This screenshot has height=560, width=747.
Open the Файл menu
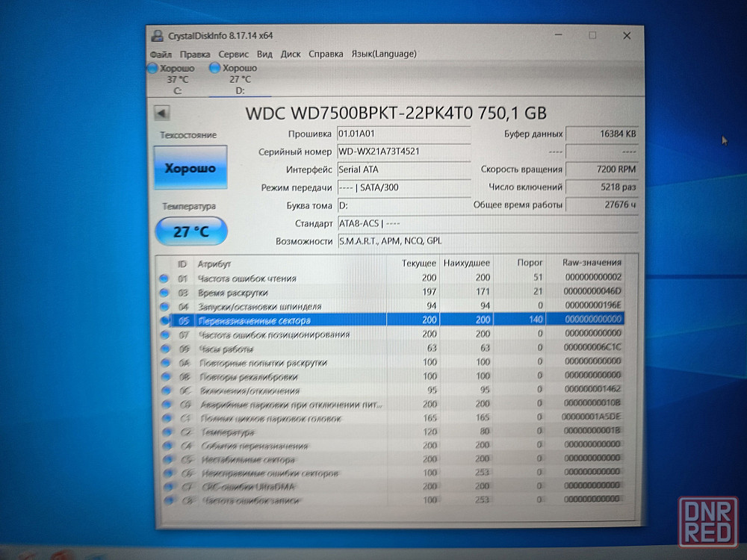(161, 55)
